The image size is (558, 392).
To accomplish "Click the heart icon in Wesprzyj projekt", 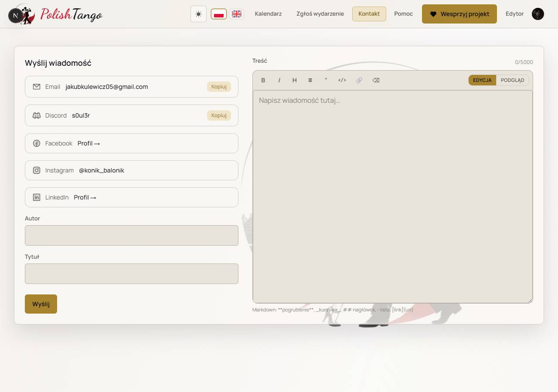I will 433,14.
